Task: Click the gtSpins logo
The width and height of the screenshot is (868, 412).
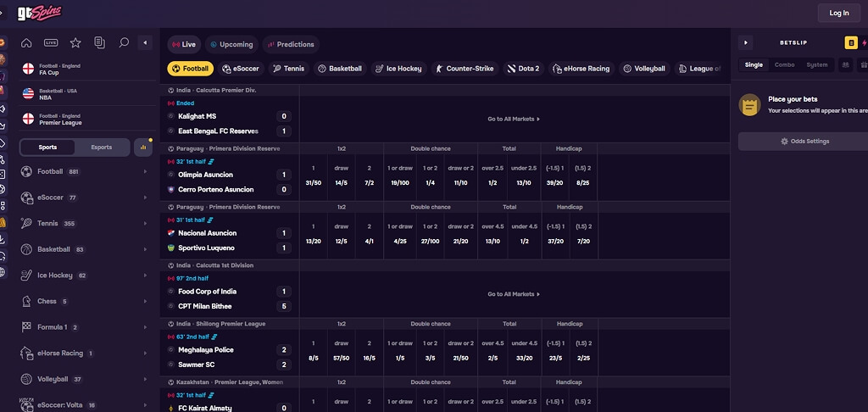Action: (x=39, y=12)
